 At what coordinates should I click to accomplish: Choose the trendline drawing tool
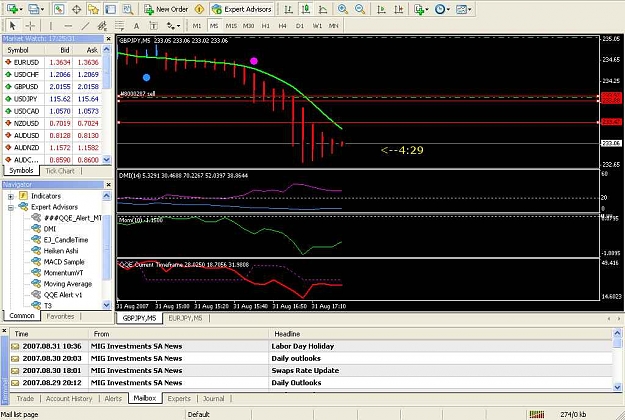tap(85, 26)
